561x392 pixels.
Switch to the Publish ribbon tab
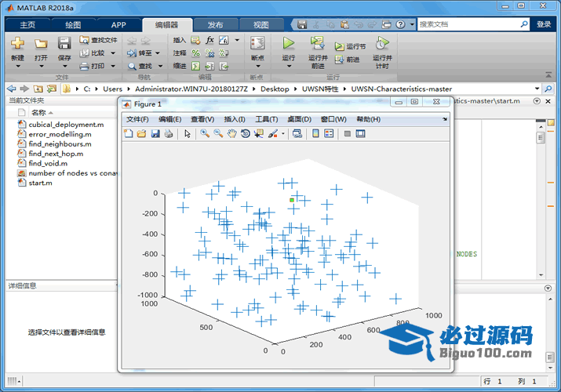[216, 24]
